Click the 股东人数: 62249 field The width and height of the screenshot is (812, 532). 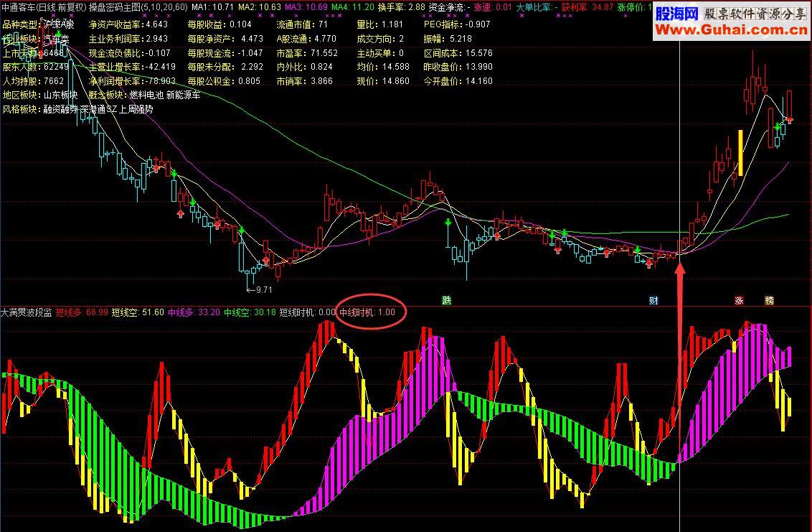click(x=35, y=67)
